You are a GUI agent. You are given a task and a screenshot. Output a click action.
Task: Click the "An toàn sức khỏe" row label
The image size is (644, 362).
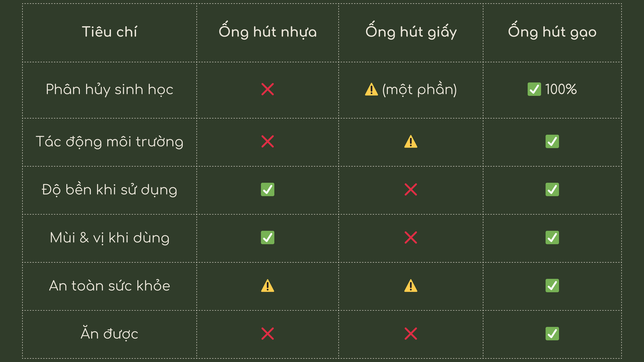pos(109,286)
